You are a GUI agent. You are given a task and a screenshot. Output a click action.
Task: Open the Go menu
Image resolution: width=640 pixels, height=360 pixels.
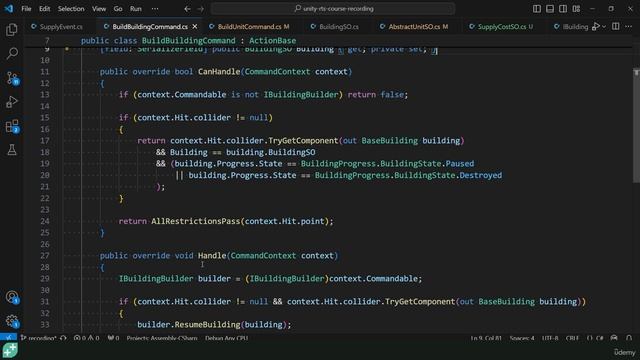click(x=118, y=9)
